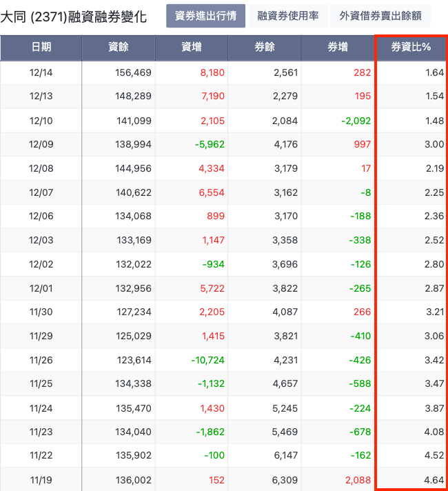Image resolution: width=448 pixels, height=491 pixels.
Task: Click the 券資比% column header
Action: pos(411,48)
